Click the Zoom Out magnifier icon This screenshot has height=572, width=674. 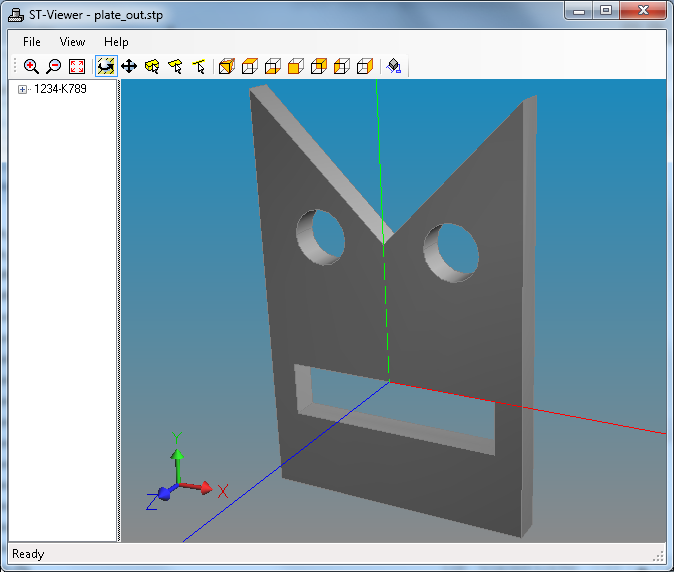pos(54,66)
